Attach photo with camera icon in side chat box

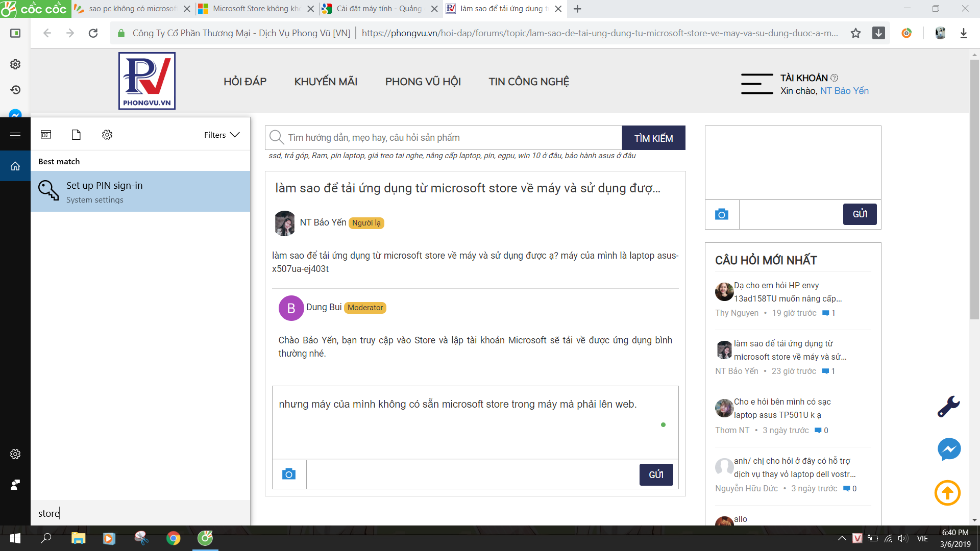tap(722, 214)
